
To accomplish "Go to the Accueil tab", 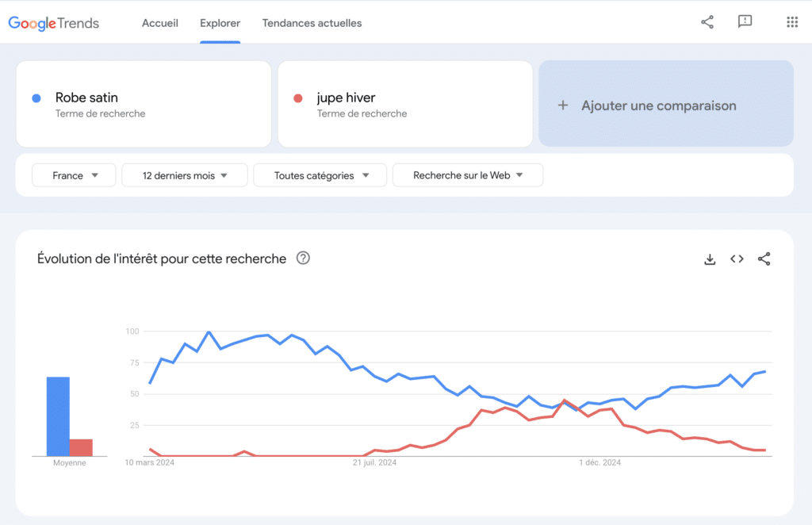I will click(x=160, y=23).
